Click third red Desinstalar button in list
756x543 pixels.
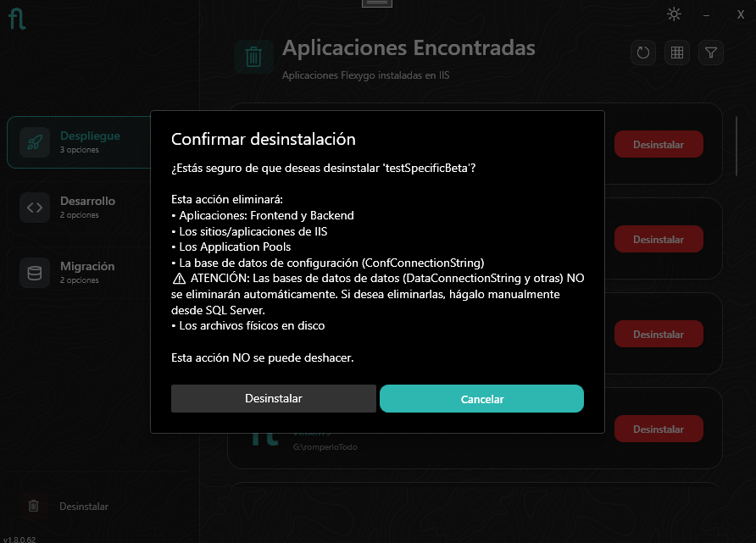pos(659,334)
